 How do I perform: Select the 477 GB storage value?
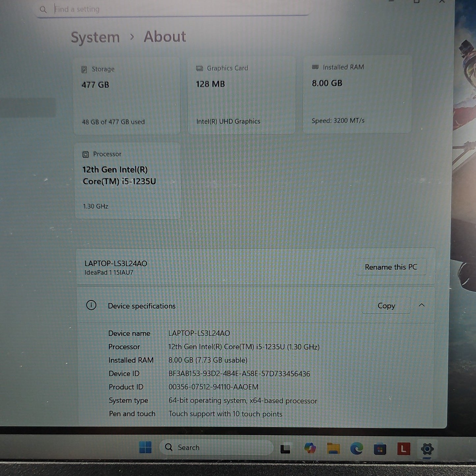point(95,85)
